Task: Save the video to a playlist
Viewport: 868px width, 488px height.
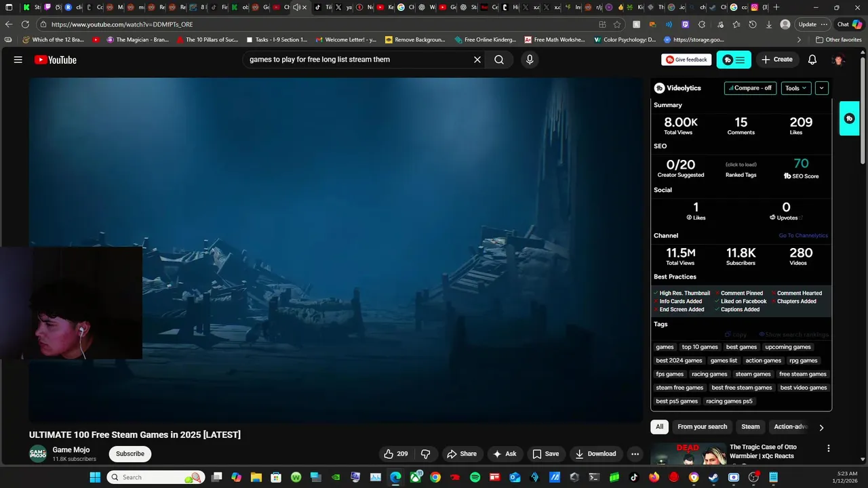Action: point(546,454)
